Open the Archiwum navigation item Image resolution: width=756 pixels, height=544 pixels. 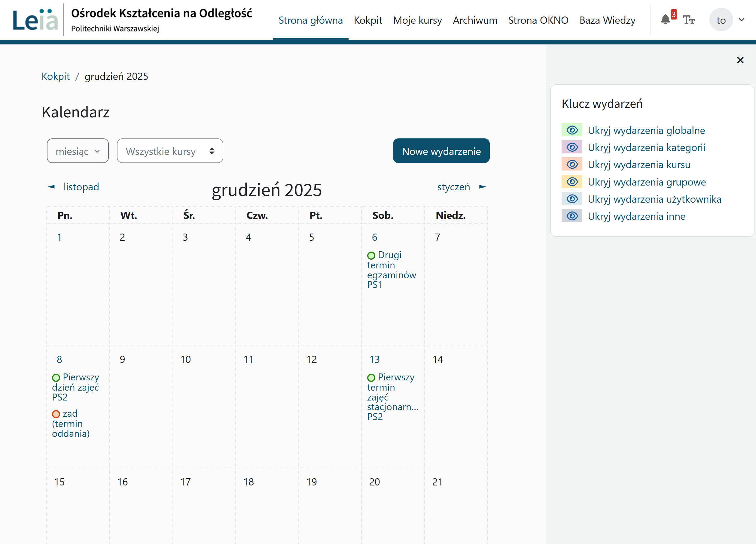pyautogui.click(x=475, y=20)
